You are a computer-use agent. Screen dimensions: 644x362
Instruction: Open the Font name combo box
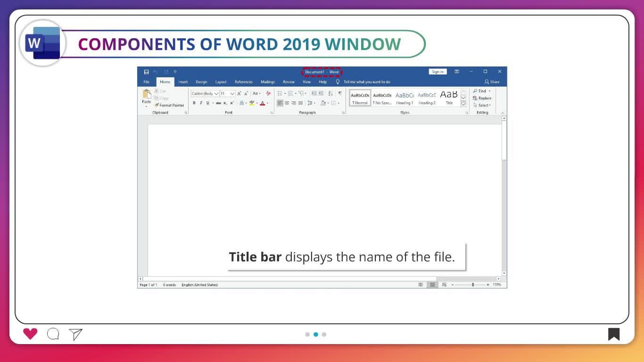tap(205, 94)
